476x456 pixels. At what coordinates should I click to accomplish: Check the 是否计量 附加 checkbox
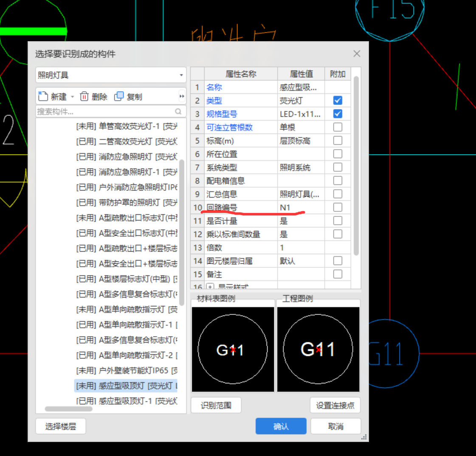point(338,221)
